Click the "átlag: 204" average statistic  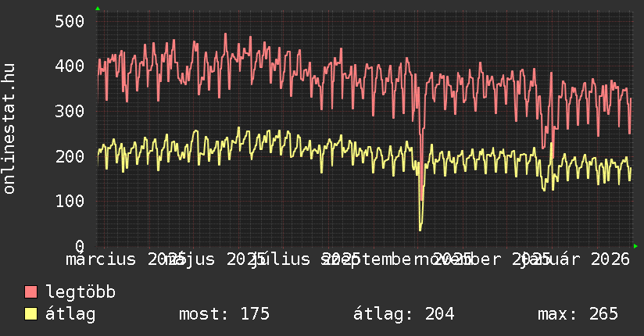click(x=404, y=314)
